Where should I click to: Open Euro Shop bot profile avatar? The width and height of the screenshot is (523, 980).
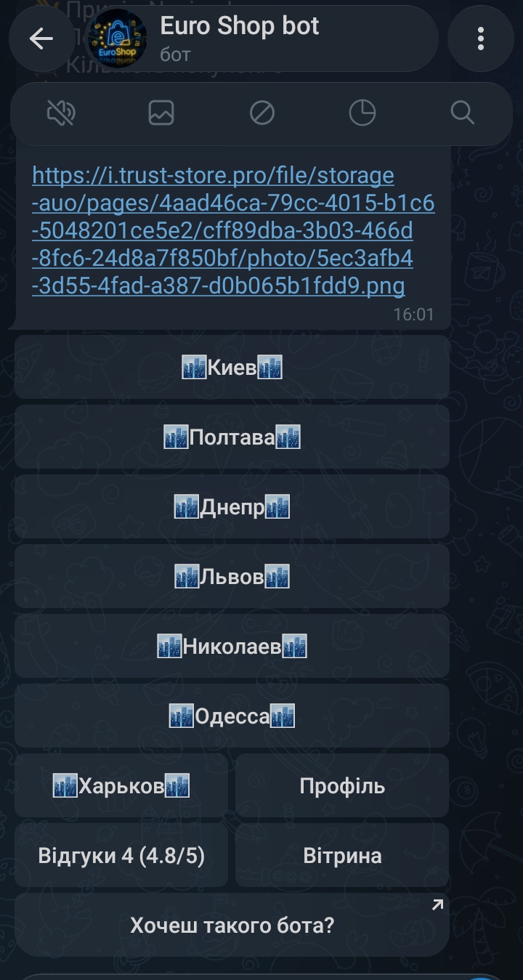point(117,39)
